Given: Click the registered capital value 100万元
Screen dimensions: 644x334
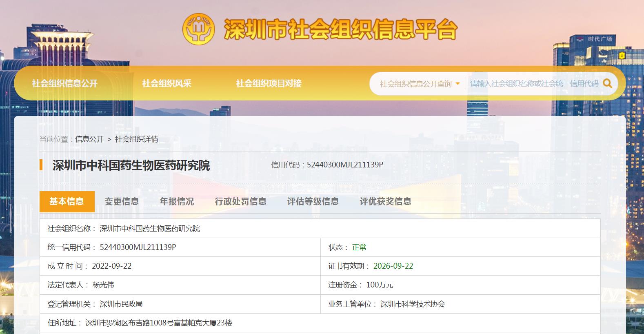Looking at the screenshot, I should point(380,285).
